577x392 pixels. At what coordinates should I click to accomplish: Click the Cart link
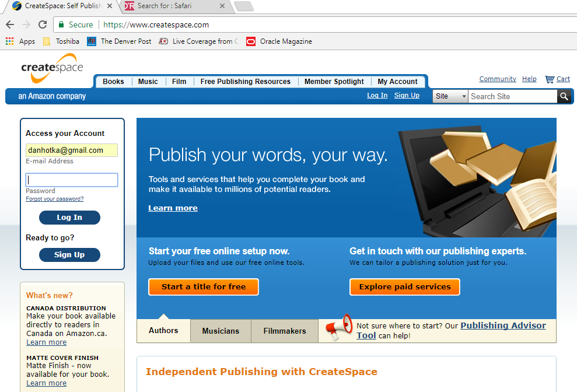[563, 79]
